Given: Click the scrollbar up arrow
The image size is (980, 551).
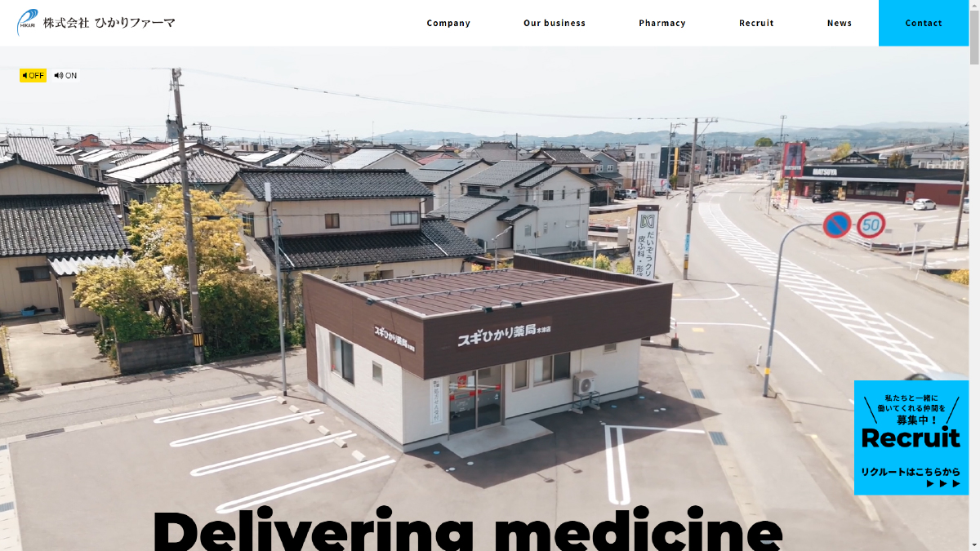Looking at the screenshot, I should coord(974,5).
